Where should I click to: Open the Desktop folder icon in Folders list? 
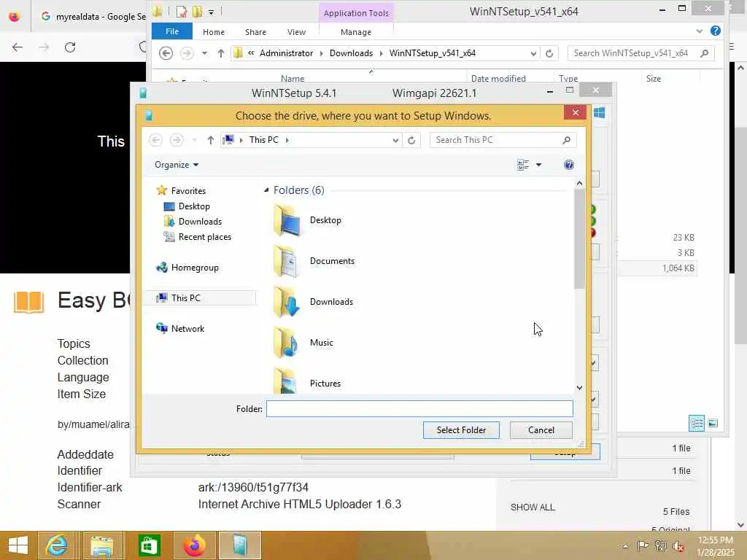tap(287, 220)
